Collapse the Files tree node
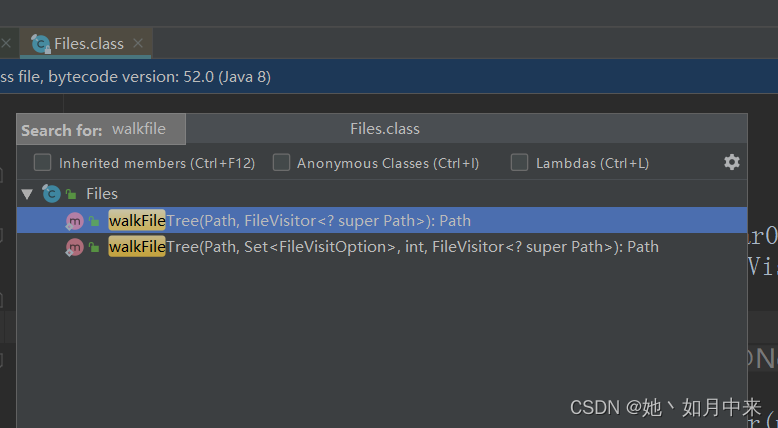This screenshot has height=428, width=778. (x=27, y=194)
